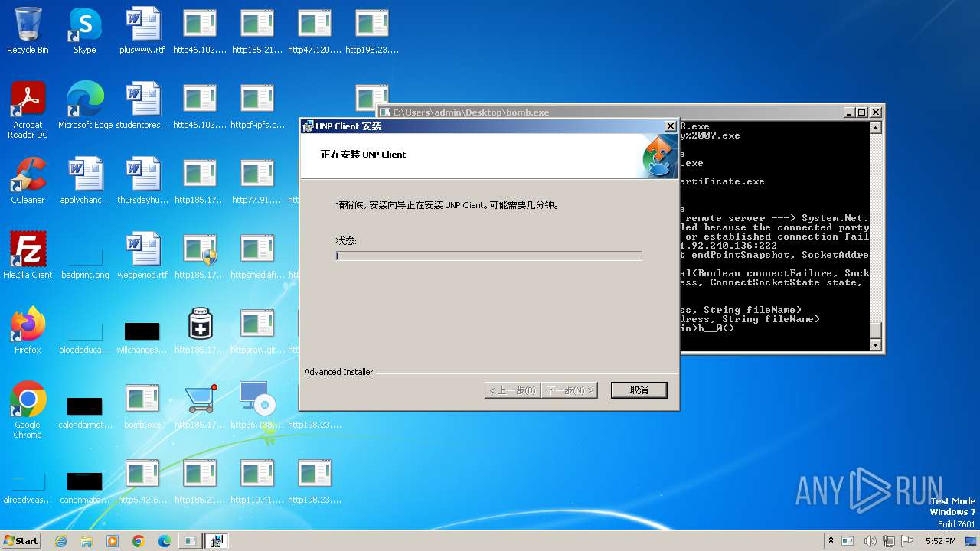This screenshot has height=551, width=980.
Task: Select the http47.120... desktop file
Action: tap(315, 31)
